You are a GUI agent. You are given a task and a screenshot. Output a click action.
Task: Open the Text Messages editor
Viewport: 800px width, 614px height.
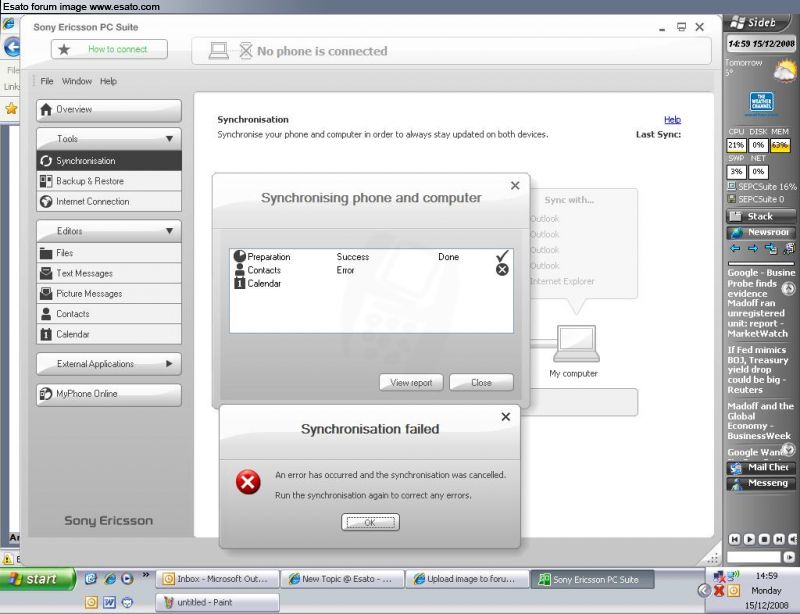click(x=109, y=273)
